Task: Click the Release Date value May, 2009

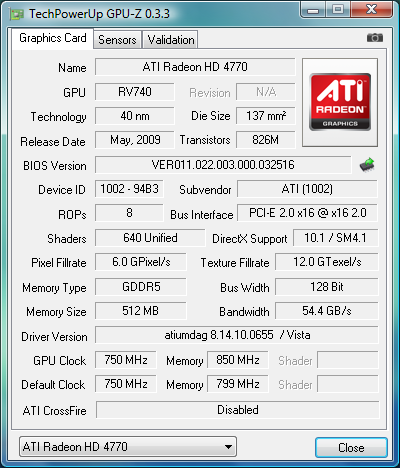Action: (x=135, y=140)
